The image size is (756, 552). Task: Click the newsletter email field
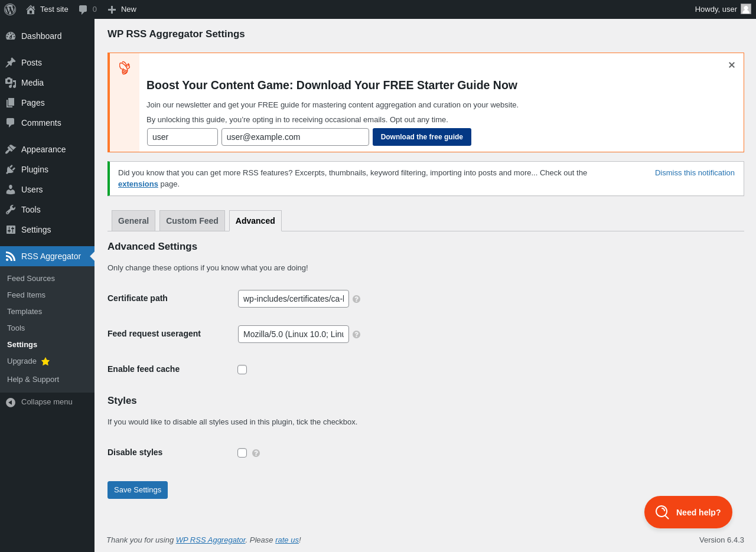pyautogui.click(x=295, y=137)
